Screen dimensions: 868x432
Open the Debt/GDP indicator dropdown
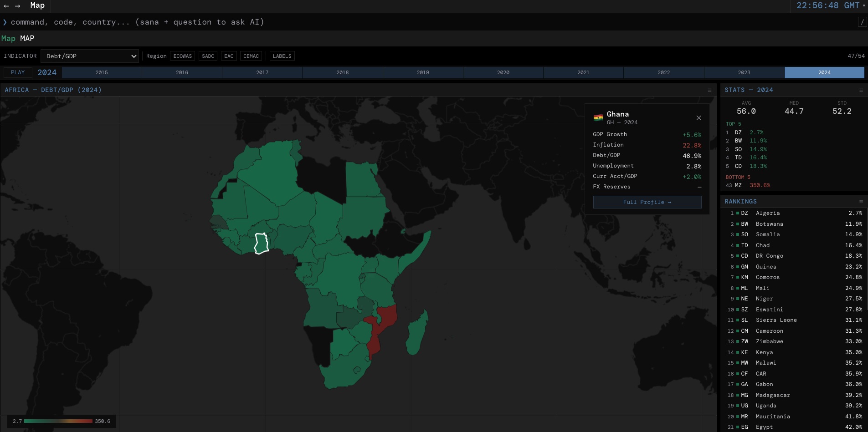tap(90, 56)
